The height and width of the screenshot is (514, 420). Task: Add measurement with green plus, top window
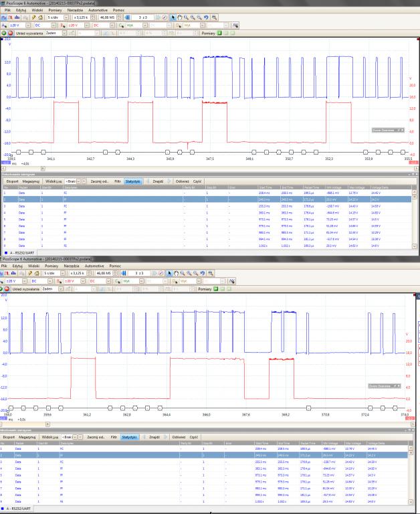219,33
